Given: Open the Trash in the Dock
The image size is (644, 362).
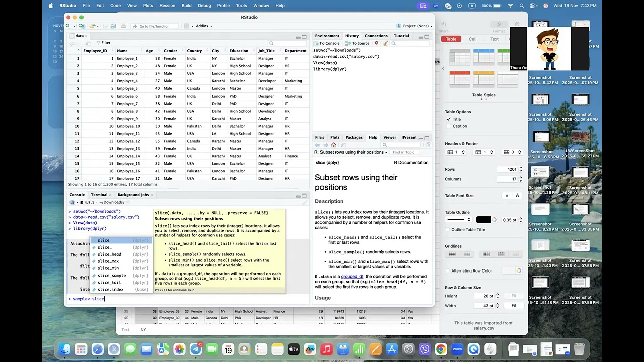Looking at the screenshot, I should point(579,349).
